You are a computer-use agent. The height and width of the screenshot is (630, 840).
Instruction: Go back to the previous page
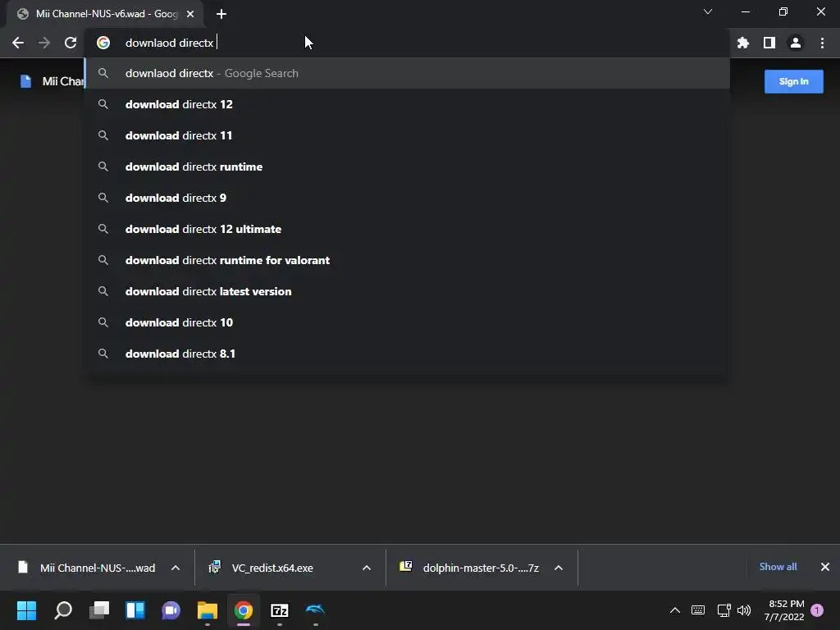click(18, 43)
